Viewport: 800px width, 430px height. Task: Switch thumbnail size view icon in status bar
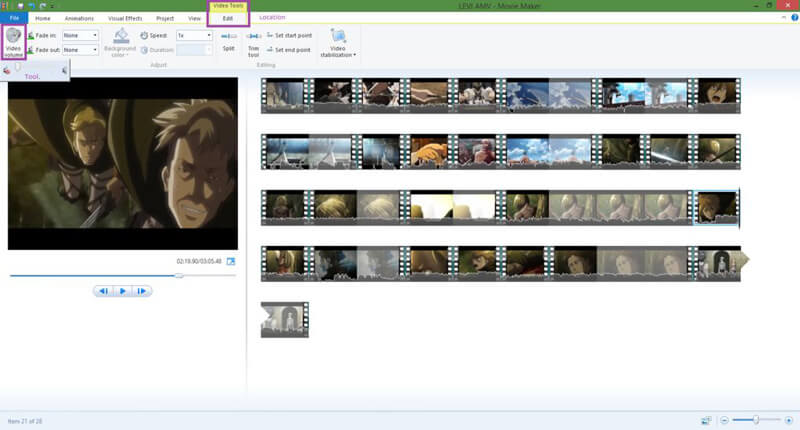point(706,420)
